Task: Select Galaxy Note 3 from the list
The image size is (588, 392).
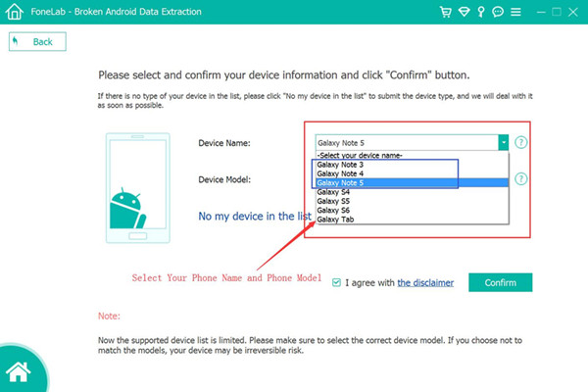Action: point(412,165)
